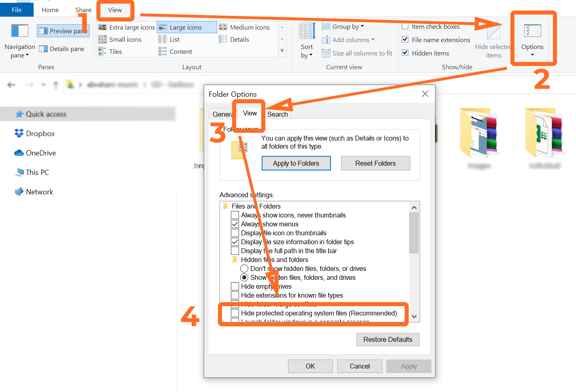Open the recent locations dropdown arrow

43,85
